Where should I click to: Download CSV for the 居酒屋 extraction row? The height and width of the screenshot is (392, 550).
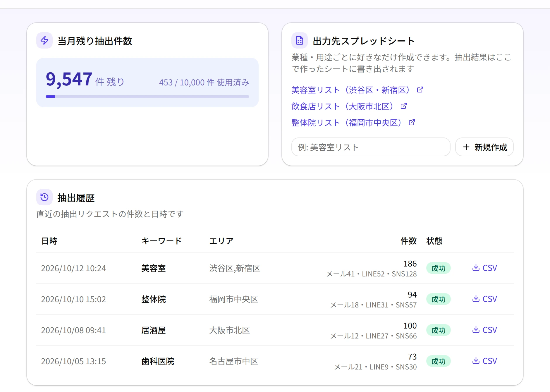tap(484, 330)
